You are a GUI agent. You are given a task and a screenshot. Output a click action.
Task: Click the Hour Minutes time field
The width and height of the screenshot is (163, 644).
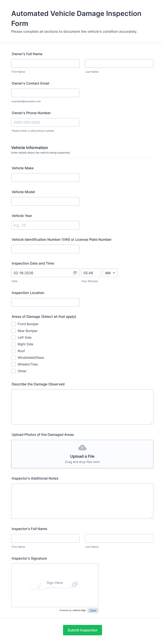click(91, 273)
